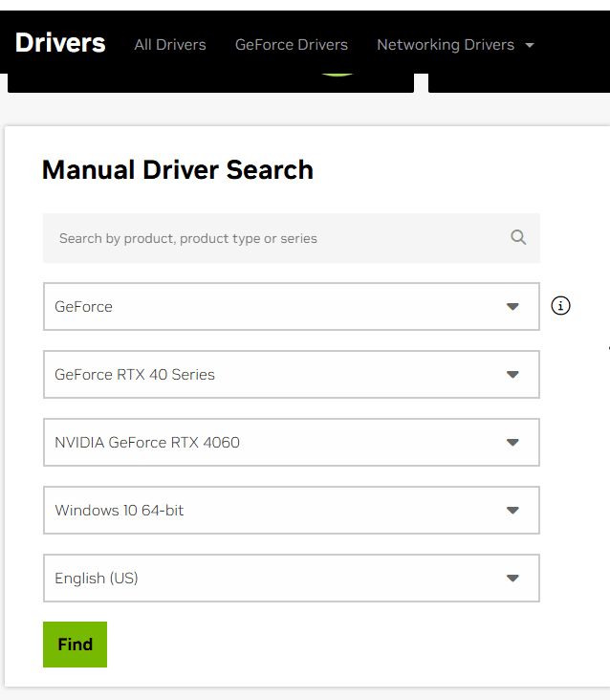Click the info icon beside the GeForce dropdown
This screenshot has width=610, height=700.
point(561,306)
